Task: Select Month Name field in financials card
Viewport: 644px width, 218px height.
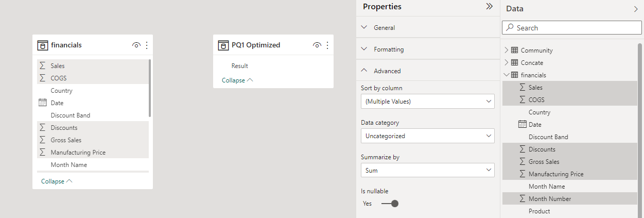Action: [x=68, y=165]
